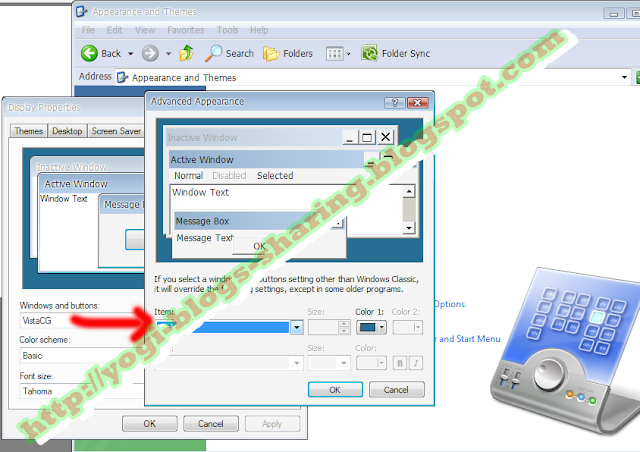Click the large control panel device image

click(x=567, y=351)
